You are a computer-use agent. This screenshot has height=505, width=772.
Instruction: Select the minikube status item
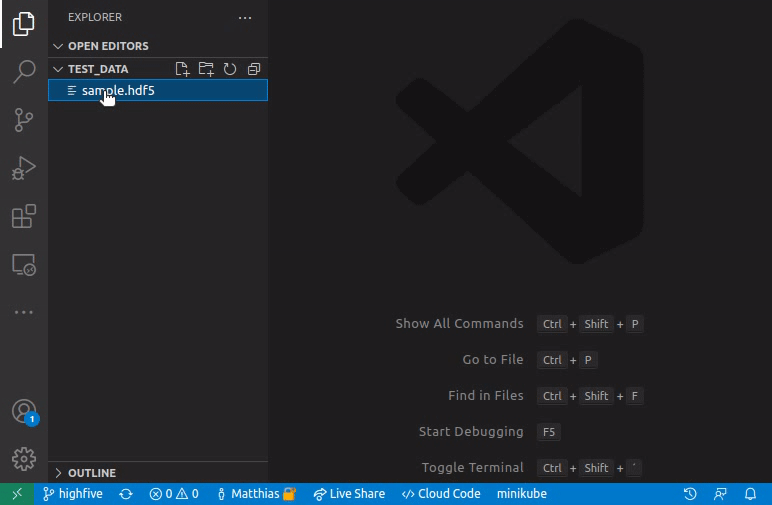[521, 494]
